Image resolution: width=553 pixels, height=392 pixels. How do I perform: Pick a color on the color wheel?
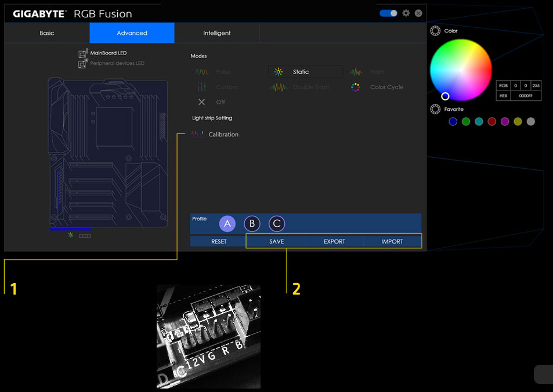[461, 70]
